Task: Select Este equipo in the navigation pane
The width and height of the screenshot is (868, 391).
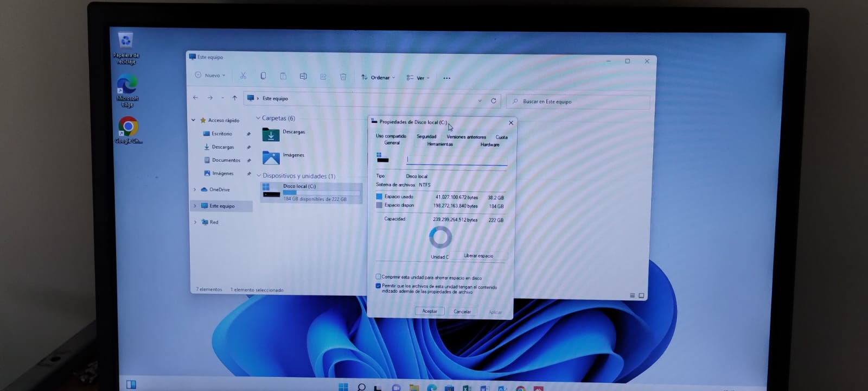Action: tap(221, 206)
